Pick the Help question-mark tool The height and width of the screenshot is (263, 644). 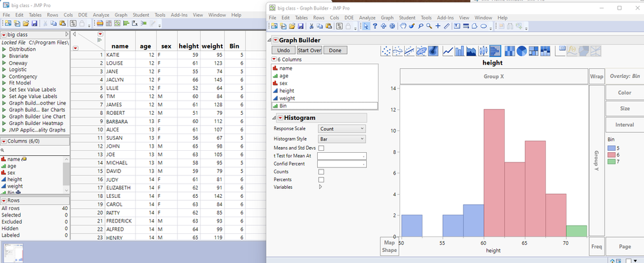tap(375, 26)
